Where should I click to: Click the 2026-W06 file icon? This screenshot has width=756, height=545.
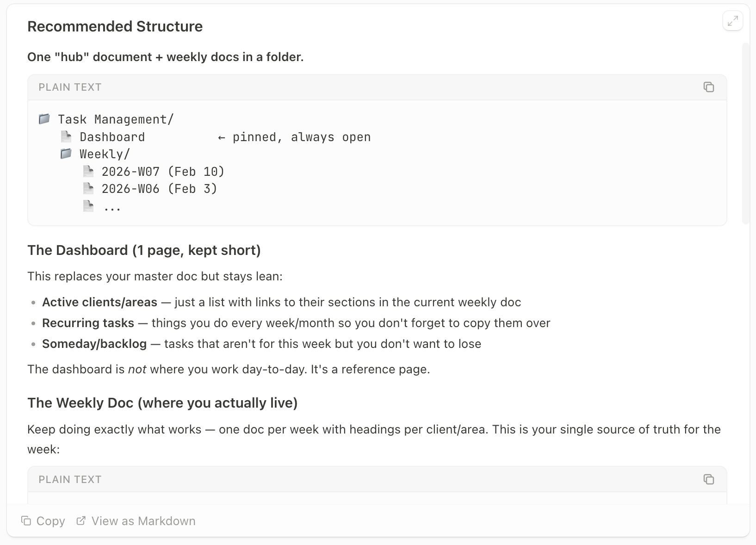click(x=88, y=188)
